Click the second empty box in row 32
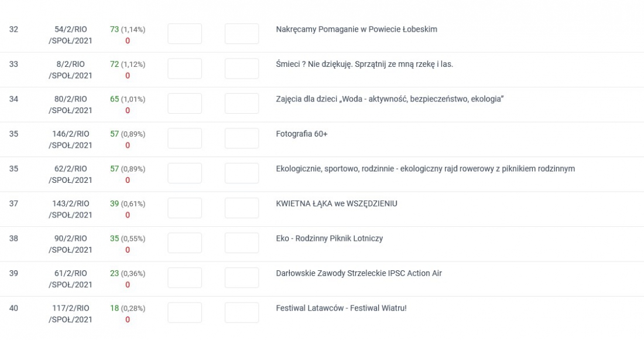644x340 pixels. pyautogui.click(x=241, y=34)
